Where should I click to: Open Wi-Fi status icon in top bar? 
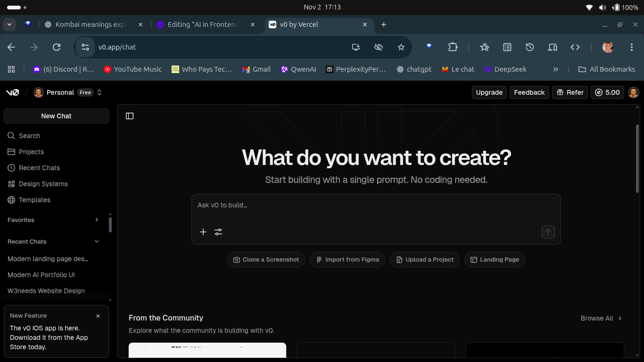589,8
